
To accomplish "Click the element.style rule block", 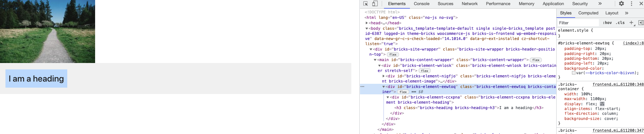I will (x=575, y=33).
